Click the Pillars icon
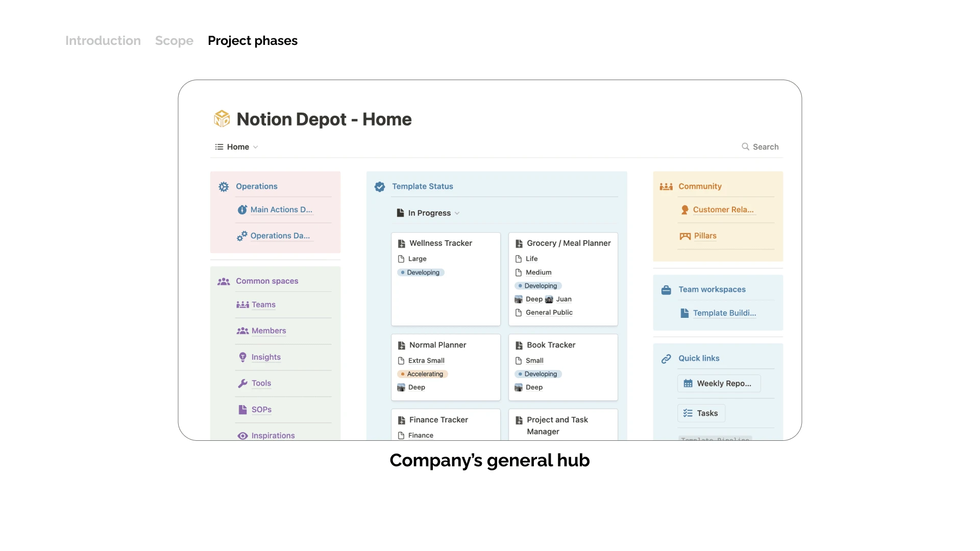 pyautogui.click(x=685, y=236)
